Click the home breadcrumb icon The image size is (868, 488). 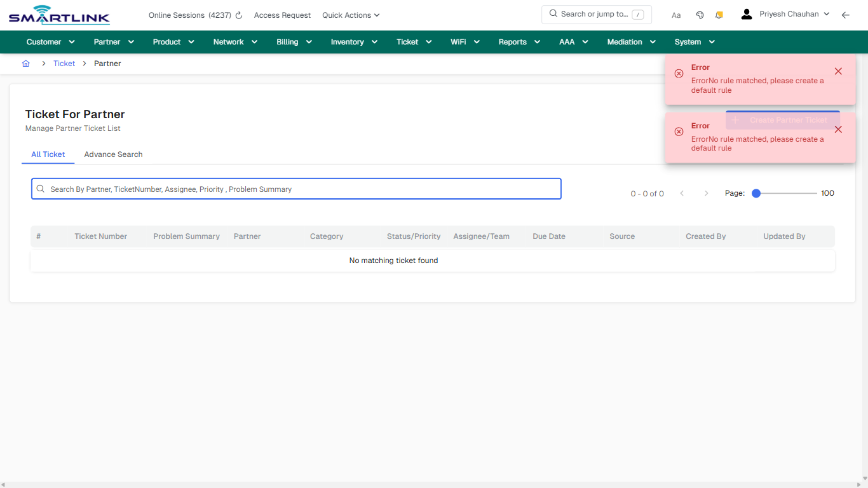tap(25, 64)
